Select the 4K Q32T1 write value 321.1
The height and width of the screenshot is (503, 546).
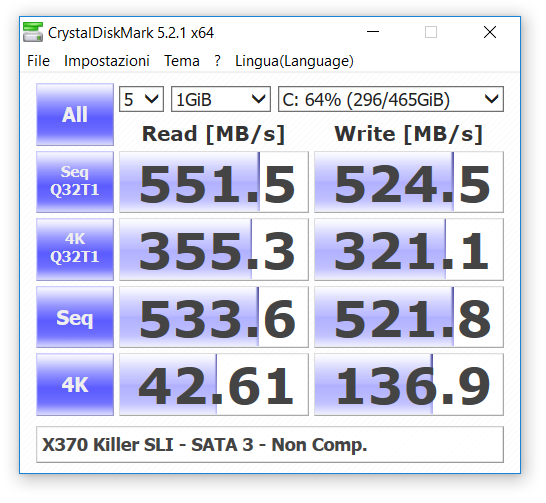[x=409, y=249]
